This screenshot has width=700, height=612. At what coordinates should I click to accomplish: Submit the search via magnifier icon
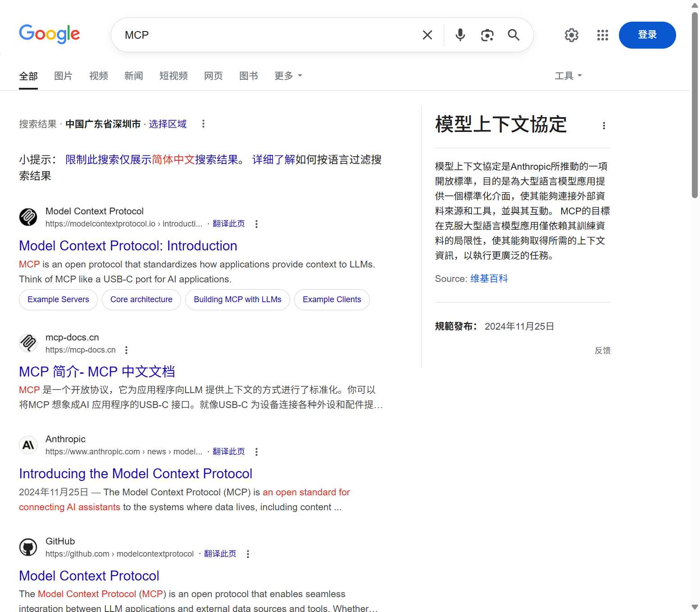click(514, 35)
